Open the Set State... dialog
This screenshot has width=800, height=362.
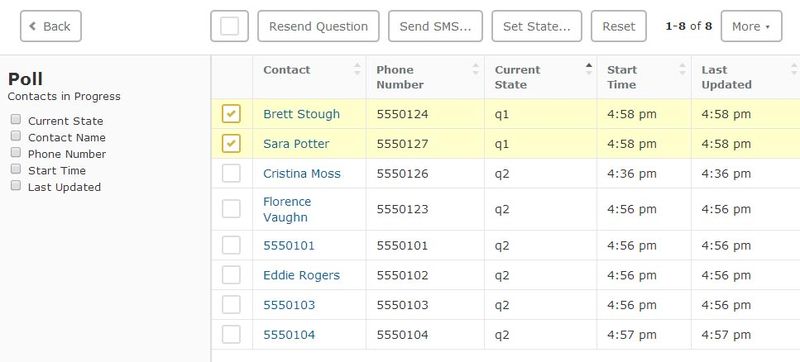(537, 26)
